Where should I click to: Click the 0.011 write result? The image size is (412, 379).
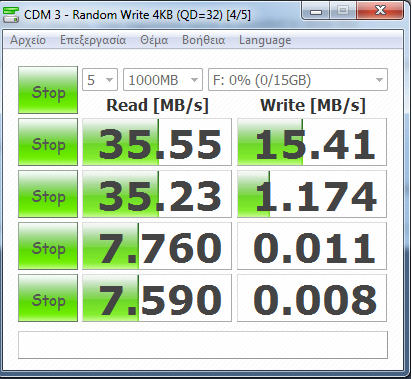(x=312, y=246)
